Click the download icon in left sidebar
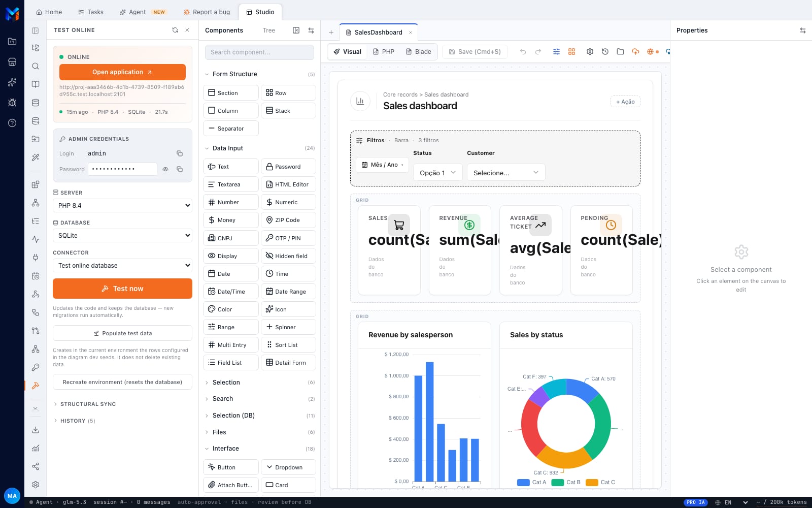812x508 pixels. [36, 430]
